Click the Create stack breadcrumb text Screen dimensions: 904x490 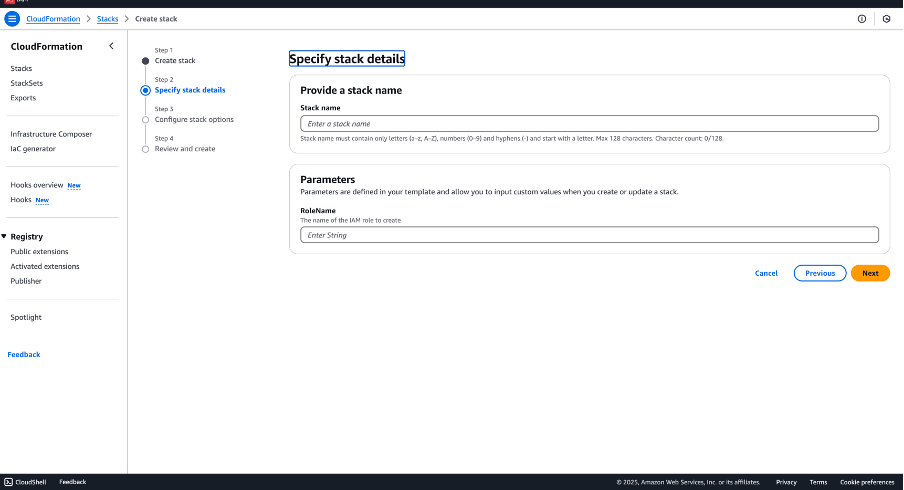(156, 19)
